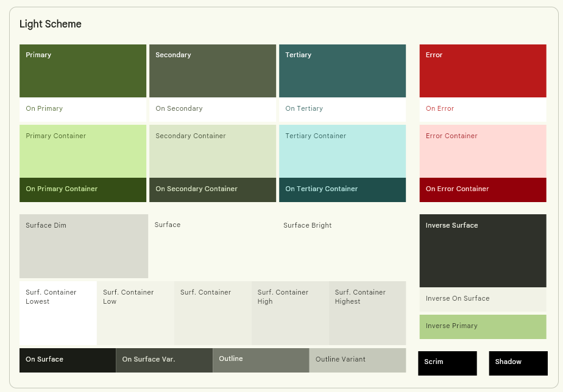Image resolution: width=563 pixels, height=392 pixels.
Task: Select the On Tertiary Container strip
Action: [x=342, y=189]
